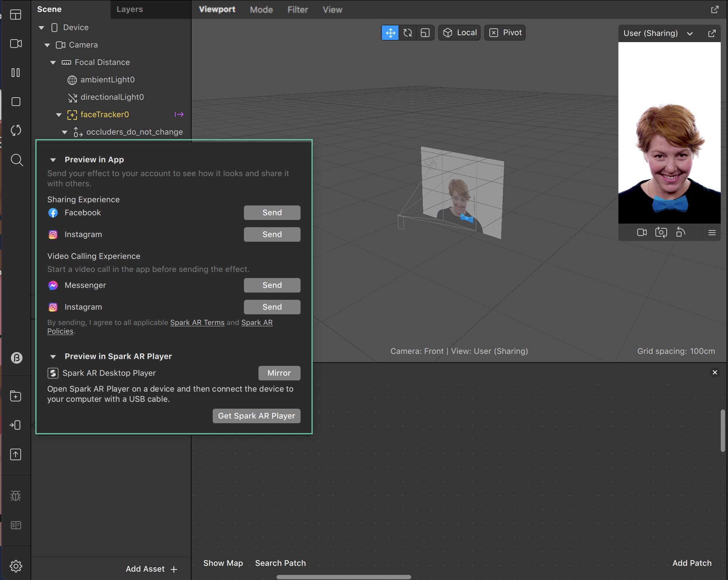This screenshot has height=580, width=728.
Task: Select the Move/Position manipulator tool
Action: tap(390, 33)
